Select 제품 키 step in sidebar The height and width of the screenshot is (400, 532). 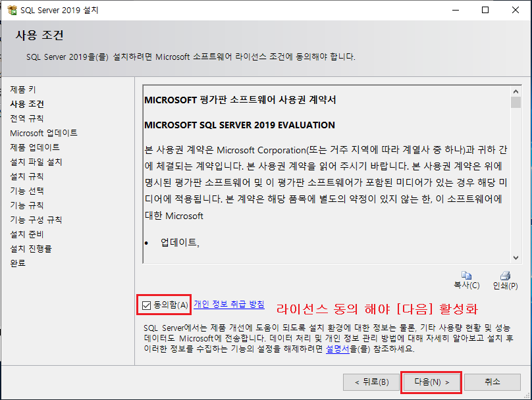(x=23, y=89)
